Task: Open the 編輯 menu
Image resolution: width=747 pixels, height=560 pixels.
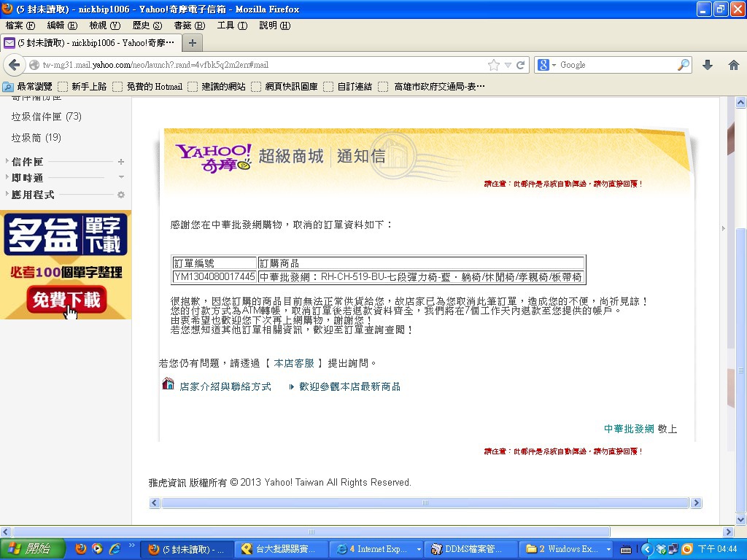Action: pyautogui.click(x=62, y=26)
